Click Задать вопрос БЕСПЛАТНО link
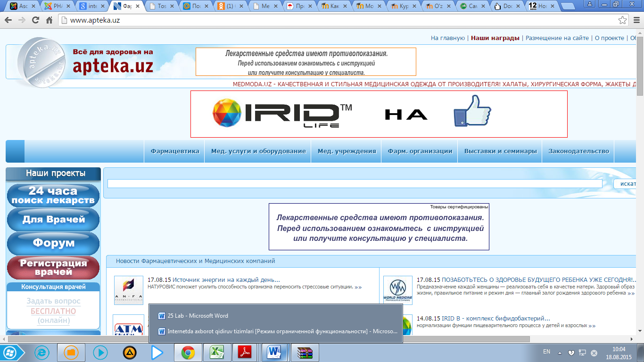This screenshot has height=362, width=644. coord(53,311)
